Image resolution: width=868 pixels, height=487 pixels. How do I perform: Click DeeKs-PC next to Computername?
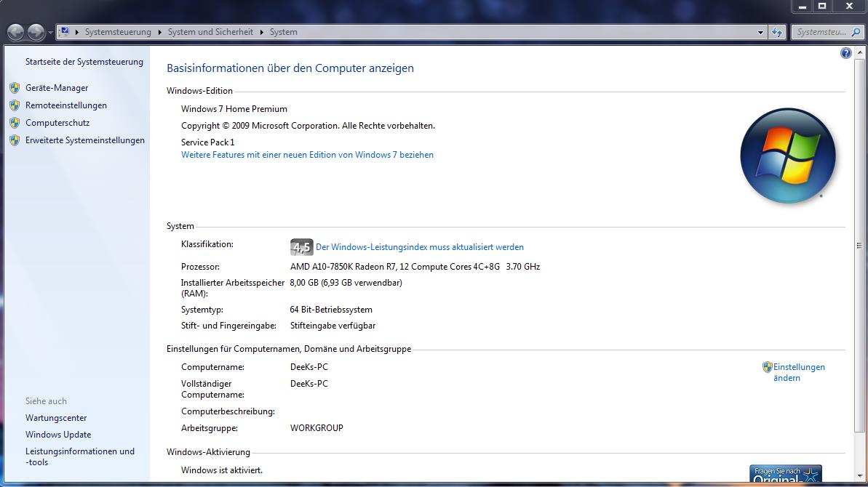coord(309,367)
